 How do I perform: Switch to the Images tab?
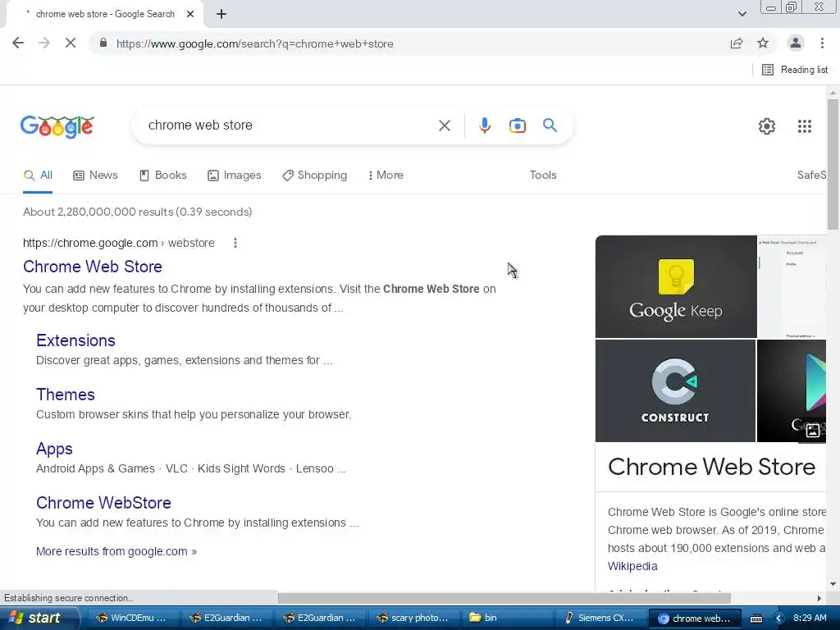click(x=234, y=176)
